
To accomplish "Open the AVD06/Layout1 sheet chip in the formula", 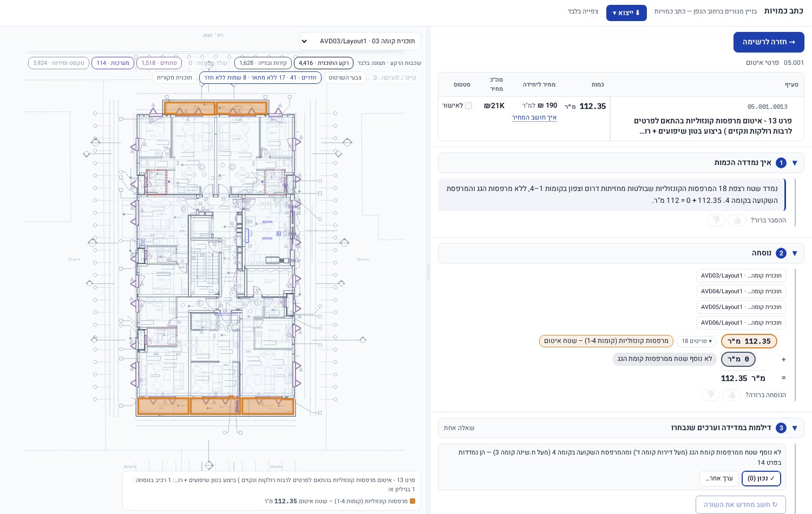I will (x=741, y=323).
